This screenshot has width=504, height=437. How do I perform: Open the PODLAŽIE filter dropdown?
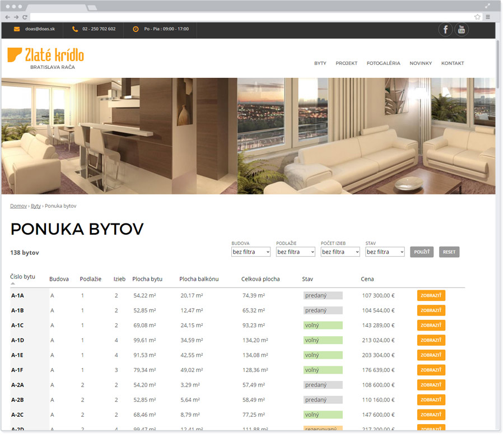(x=295, y=252)
